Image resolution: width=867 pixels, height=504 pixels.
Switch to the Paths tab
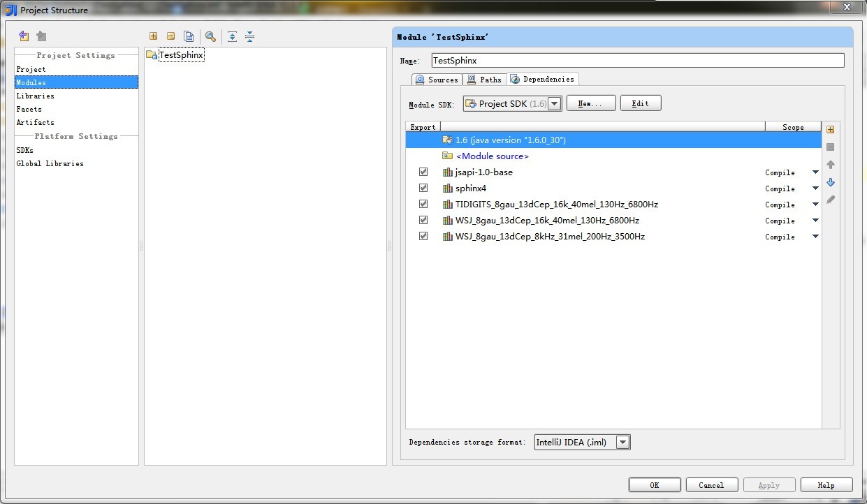click(x=485, y=80)
